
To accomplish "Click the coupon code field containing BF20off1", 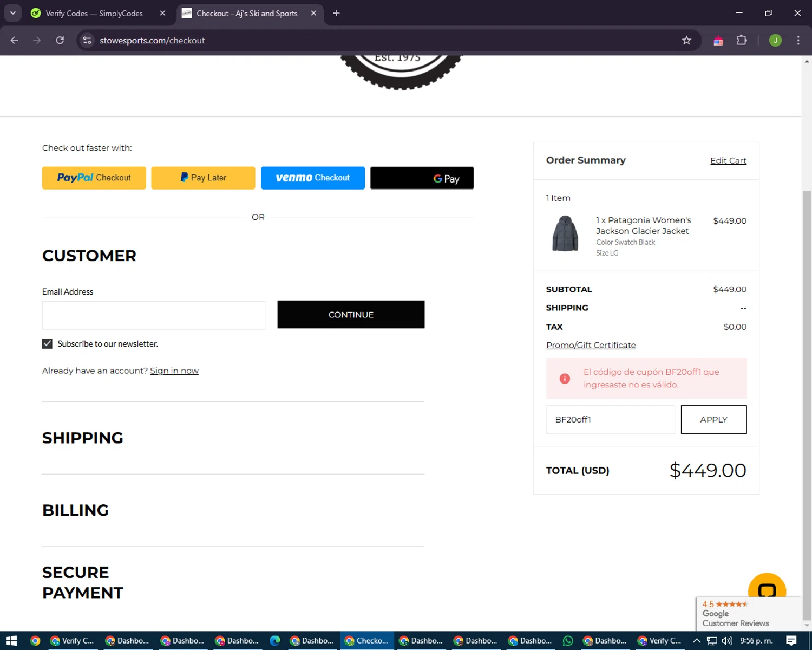I will [x=611, y=419].
